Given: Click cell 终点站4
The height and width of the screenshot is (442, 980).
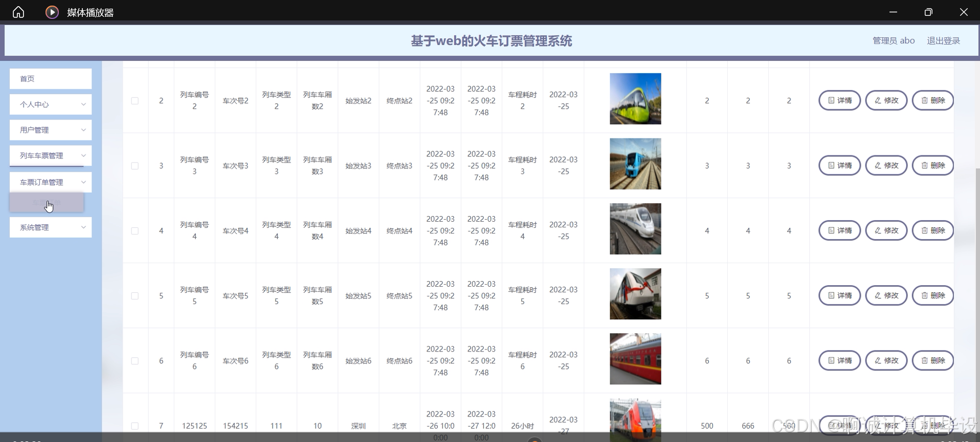Looking at the screenshot, I should [399, 231].
